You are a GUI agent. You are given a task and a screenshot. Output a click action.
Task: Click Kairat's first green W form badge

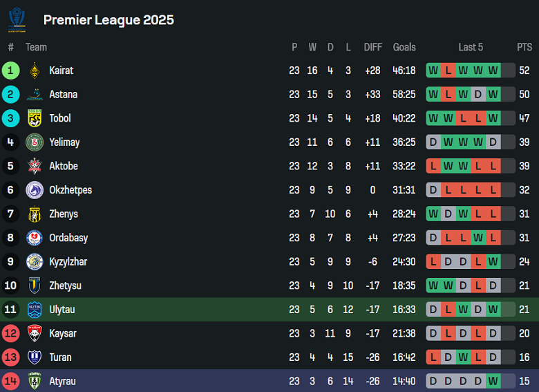pyautogui.click(x=433, y=71)
